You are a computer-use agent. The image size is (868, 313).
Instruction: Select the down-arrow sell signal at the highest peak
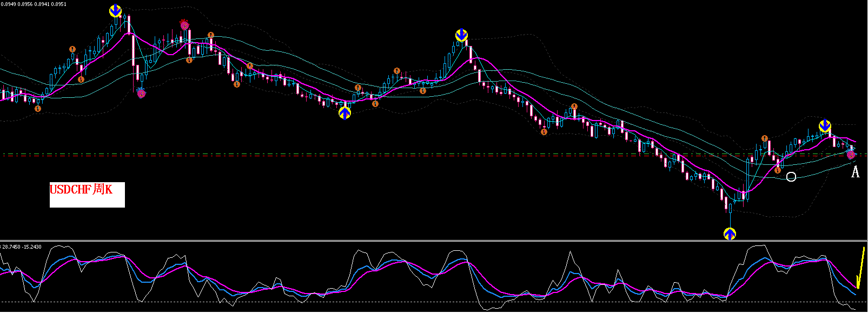pos(115,11)
